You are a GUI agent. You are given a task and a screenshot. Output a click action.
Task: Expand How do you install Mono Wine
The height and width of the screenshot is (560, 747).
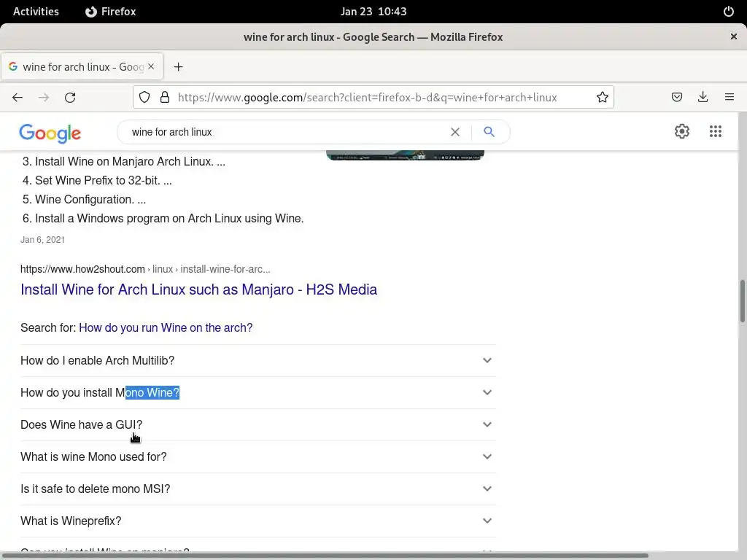point(258,392)
